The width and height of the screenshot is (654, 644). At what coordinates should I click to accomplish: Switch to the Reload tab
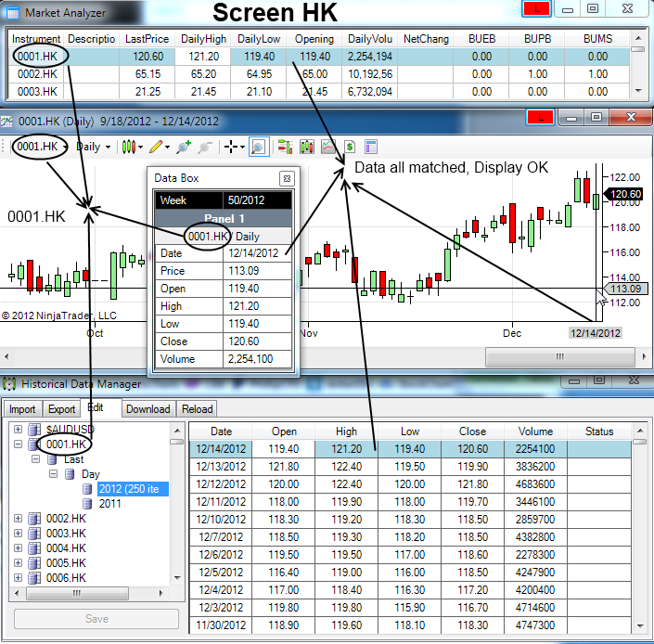tap(198, 409)
